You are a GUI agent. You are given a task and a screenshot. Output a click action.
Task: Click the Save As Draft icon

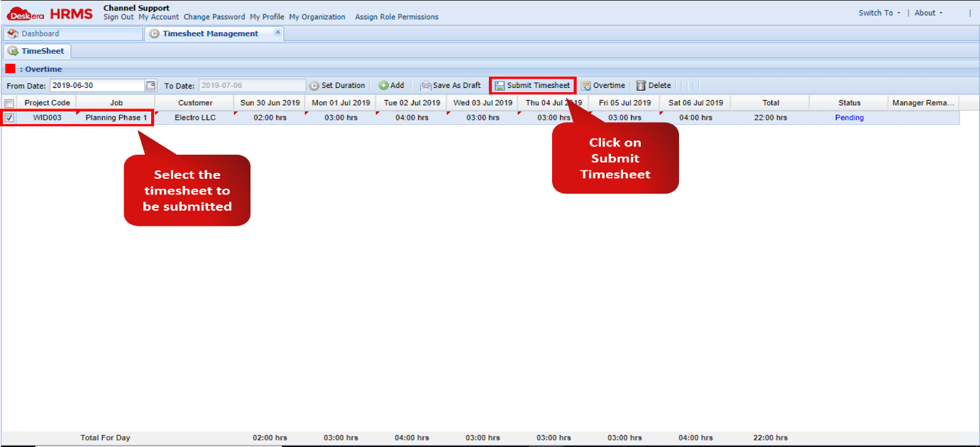(x=426, y=85)
